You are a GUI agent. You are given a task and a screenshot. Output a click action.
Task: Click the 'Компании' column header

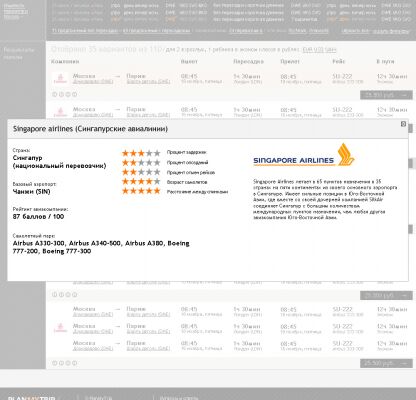tap(65, 61)
